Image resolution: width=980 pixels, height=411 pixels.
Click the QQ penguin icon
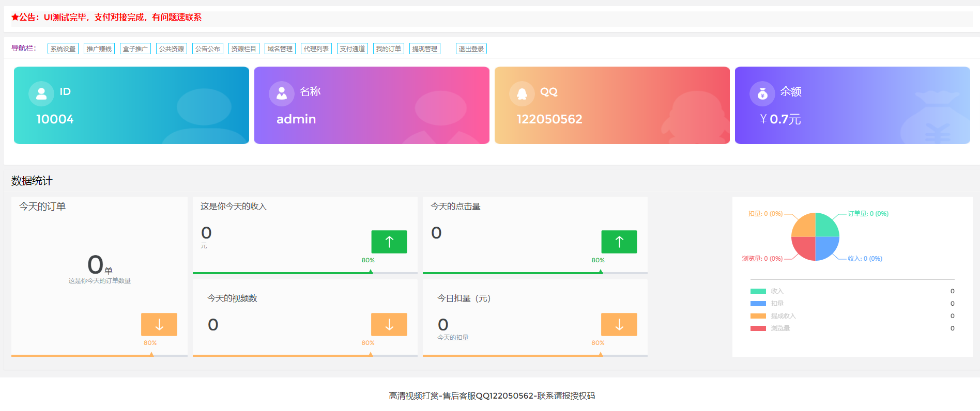pyautogui.click(x=522, y=94)
